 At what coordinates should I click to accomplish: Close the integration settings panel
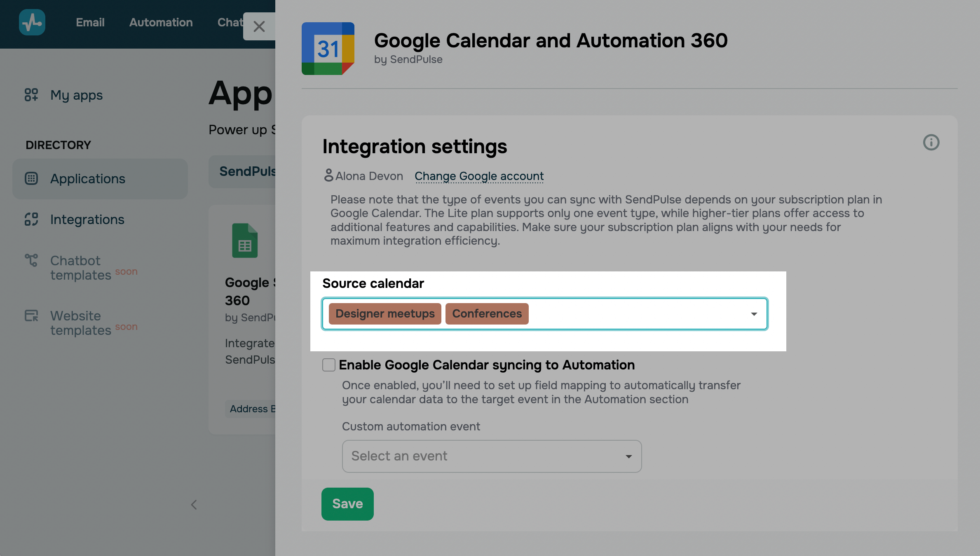(259, 26)
